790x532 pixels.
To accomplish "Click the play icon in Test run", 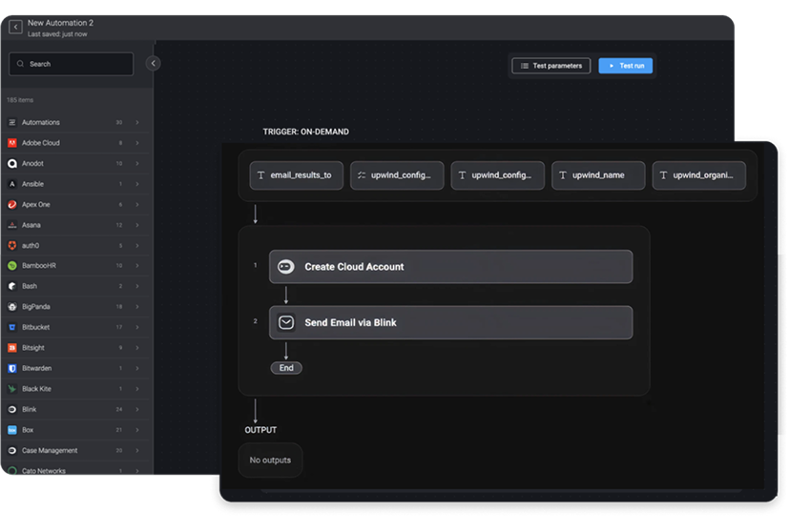I will point(612,66).
